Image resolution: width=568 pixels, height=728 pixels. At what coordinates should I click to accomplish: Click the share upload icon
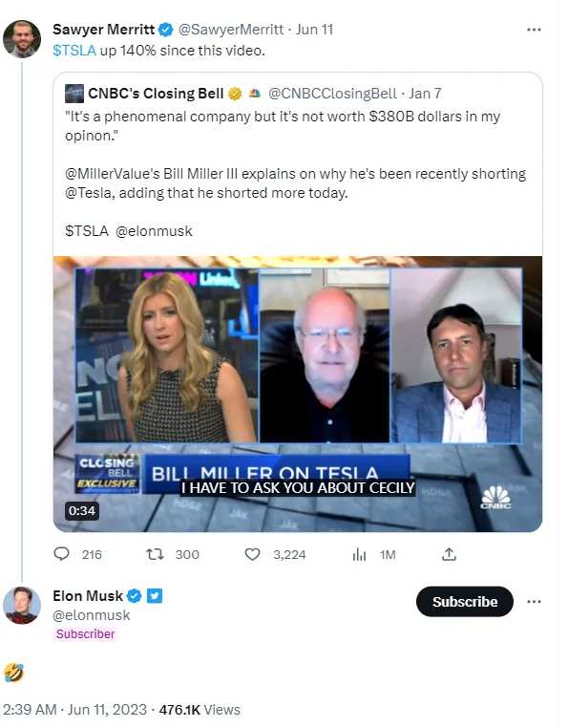tap(449, 554)
